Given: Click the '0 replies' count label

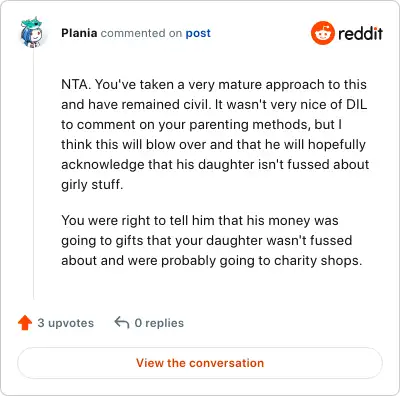Looking at the screenshot, I should (x=159, y=323).
